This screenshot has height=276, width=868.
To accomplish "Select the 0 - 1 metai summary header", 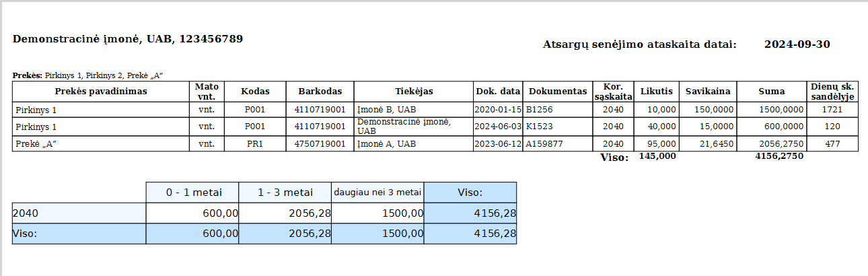I will [193, 193].
